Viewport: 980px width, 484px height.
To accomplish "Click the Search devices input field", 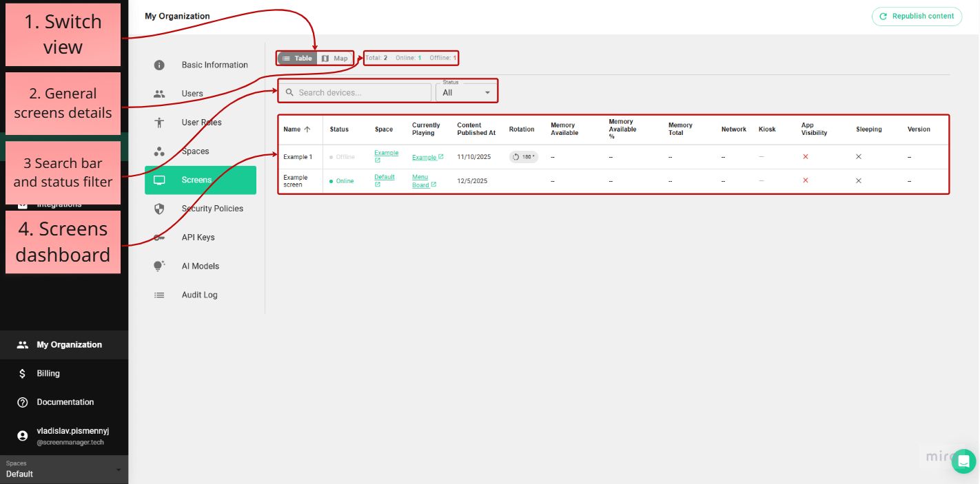I will pyautogui.click(x=354, y=92).
